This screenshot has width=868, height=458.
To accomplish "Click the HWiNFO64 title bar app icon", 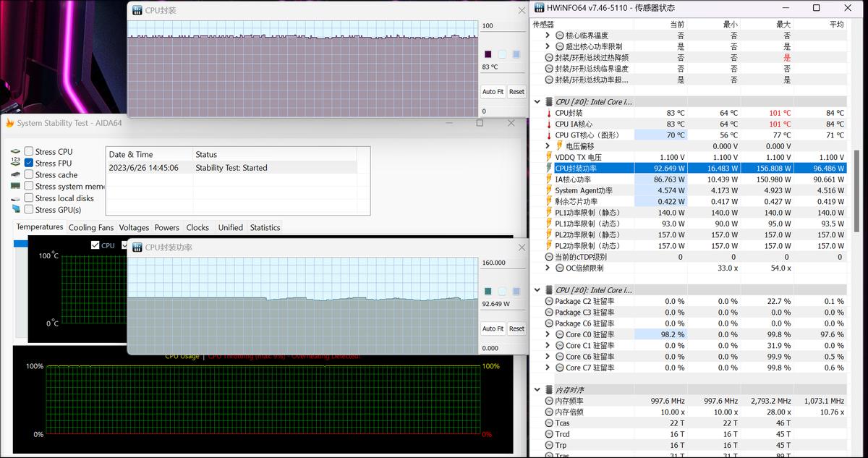I will click(x=540, y=8).
